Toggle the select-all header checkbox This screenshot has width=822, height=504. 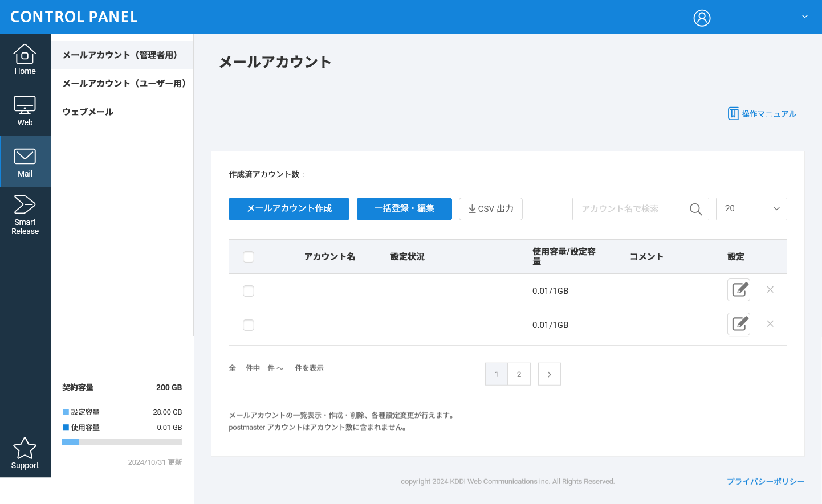(x=249, y=257)
